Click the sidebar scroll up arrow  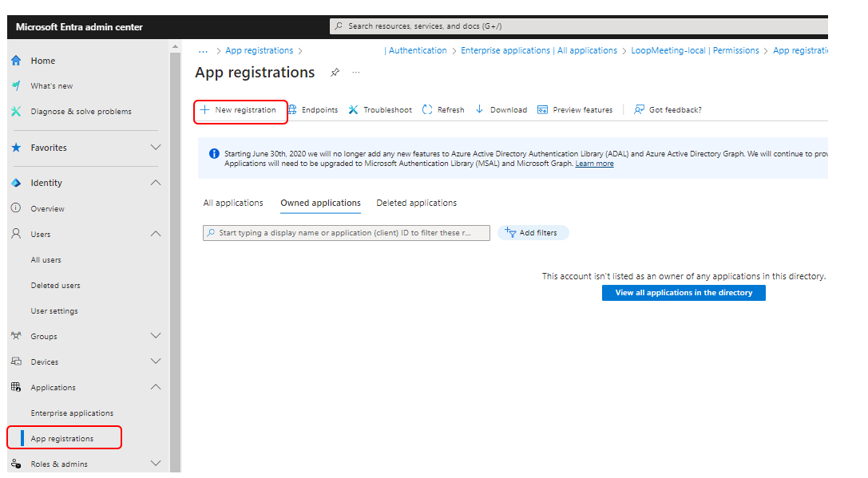point(175,46)
